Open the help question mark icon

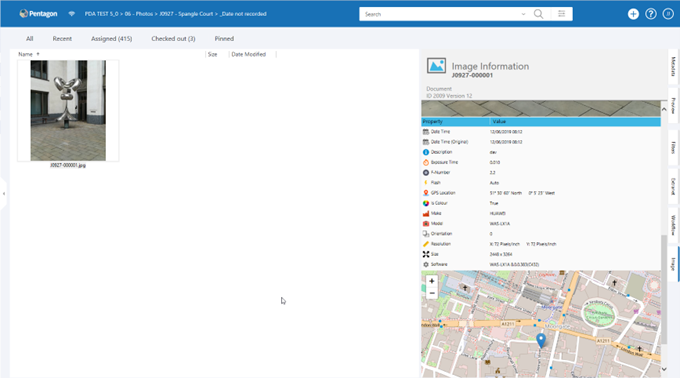coord(651,14)
